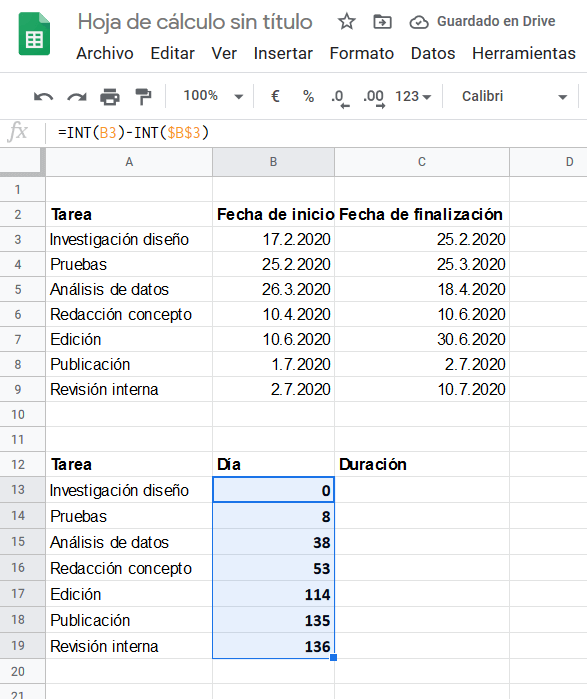Select row 2 header
Screen dimensions: 587x699
[x=22, y=214]
